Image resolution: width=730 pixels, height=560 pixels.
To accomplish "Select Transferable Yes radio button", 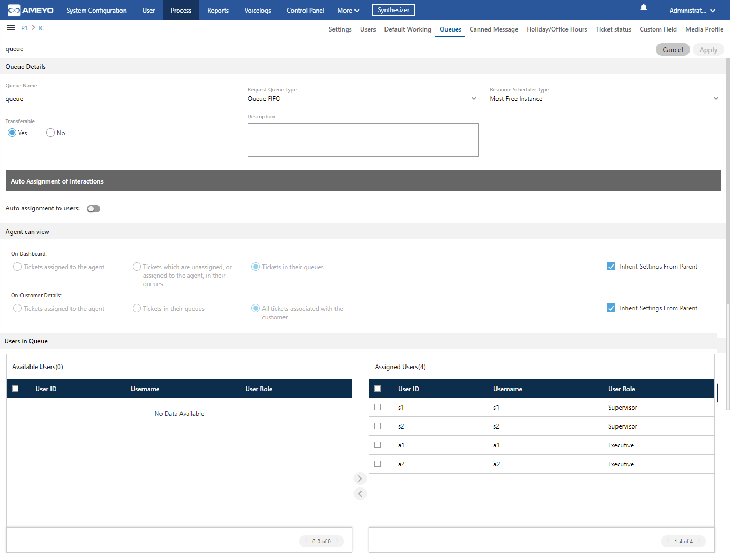I will tap(12, 133).
